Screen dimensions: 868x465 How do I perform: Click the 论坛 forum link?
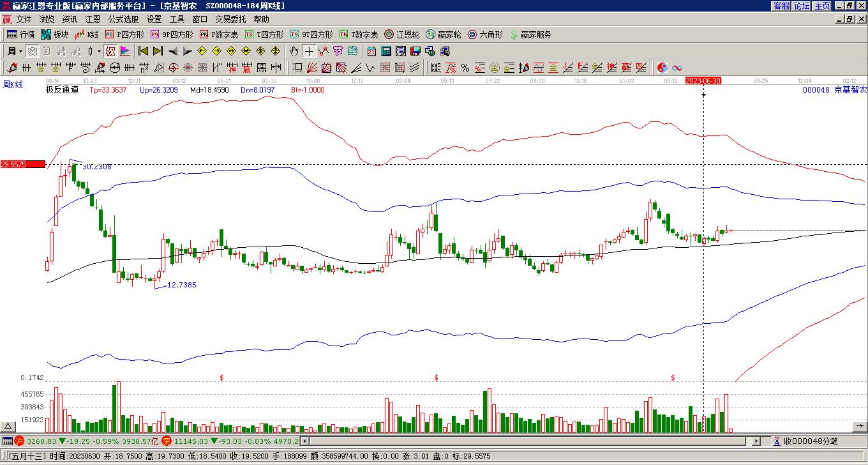click(x=802, y=6)
